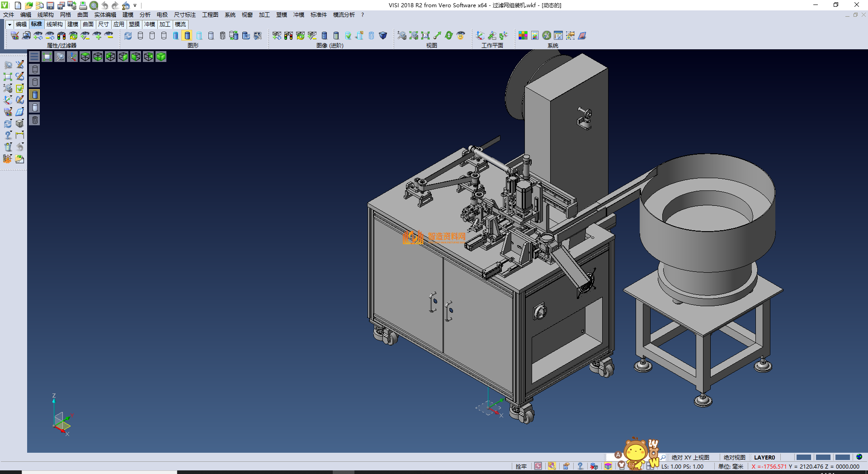The height and width of the screenshot is (474, 868).
Task: Click the Undo arrow icon
Action: click(105, 5)
